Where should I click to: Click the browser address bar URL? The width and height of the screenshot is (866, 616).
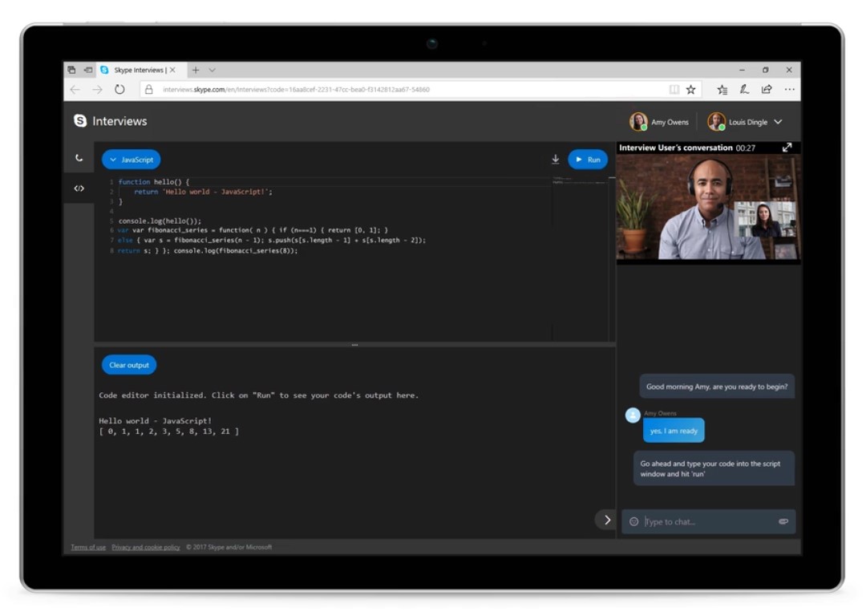click(x=296, y=90)
